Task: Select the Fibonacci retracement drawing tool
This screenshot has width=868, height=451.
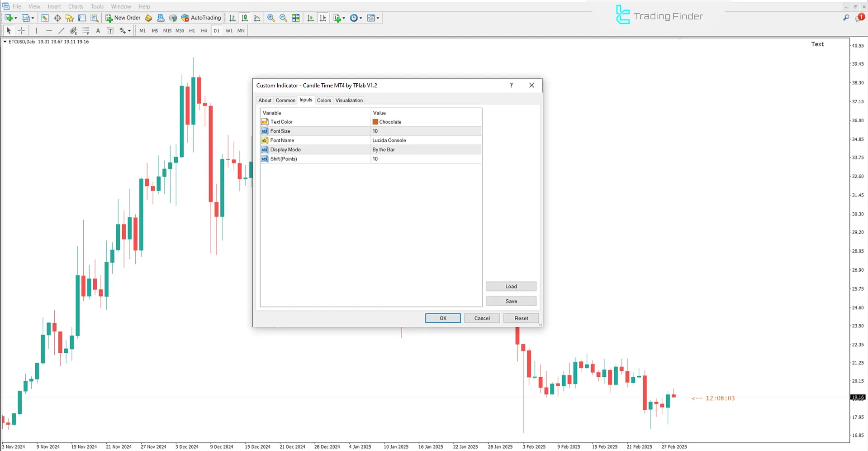Action: click(85, 30)
